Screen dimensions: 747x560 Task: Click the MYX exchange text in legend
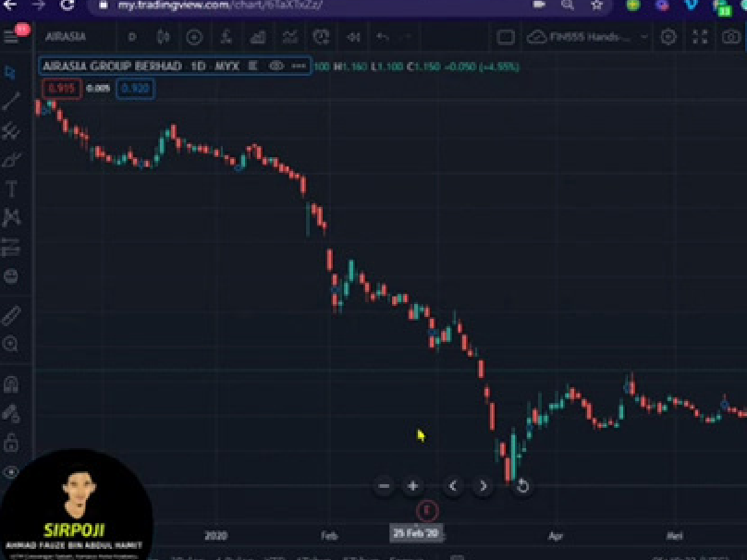tap(227, 67)
